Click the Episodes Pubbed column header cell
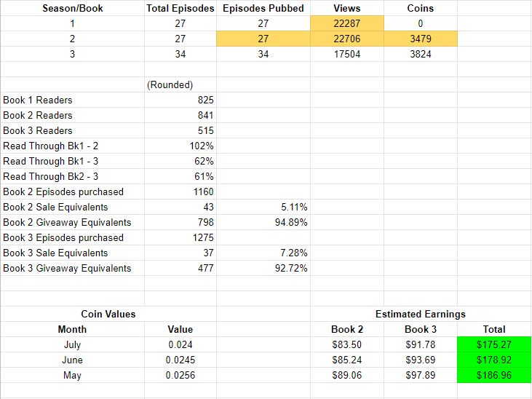The image size is (532, 399). (x=263, y=8)
